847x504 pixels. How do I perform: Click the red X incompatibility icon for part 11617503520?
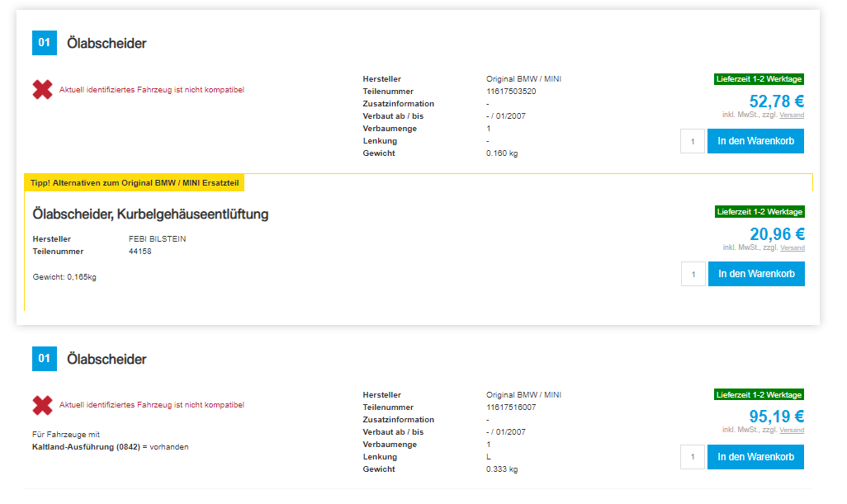42,90
